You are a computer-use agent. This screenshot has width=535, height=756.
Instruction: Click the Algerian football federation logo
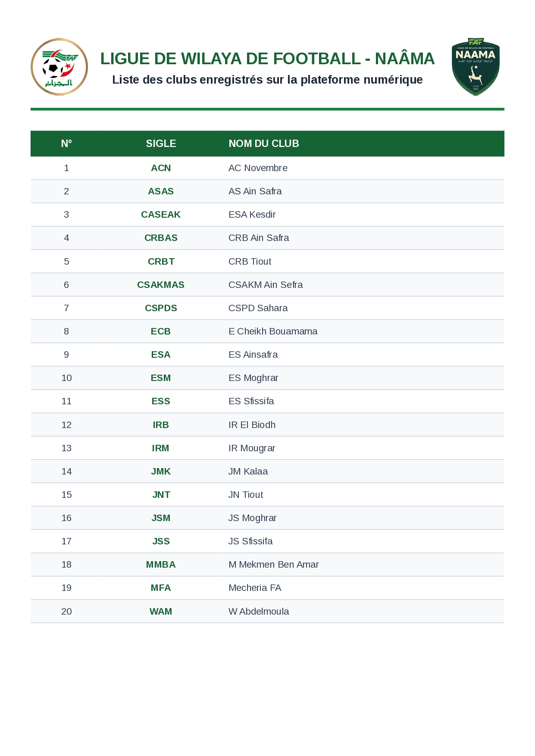(x=59, y=67)
